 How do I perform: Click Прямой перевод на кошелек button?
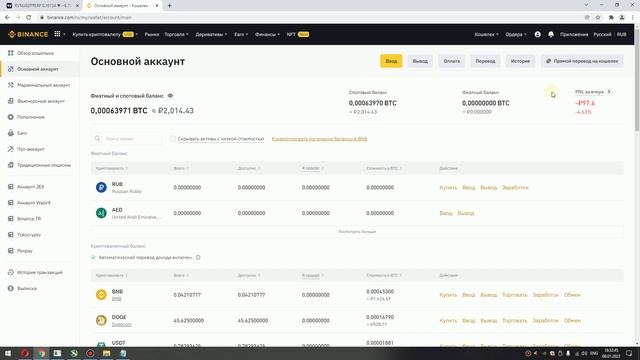(582, 61)
